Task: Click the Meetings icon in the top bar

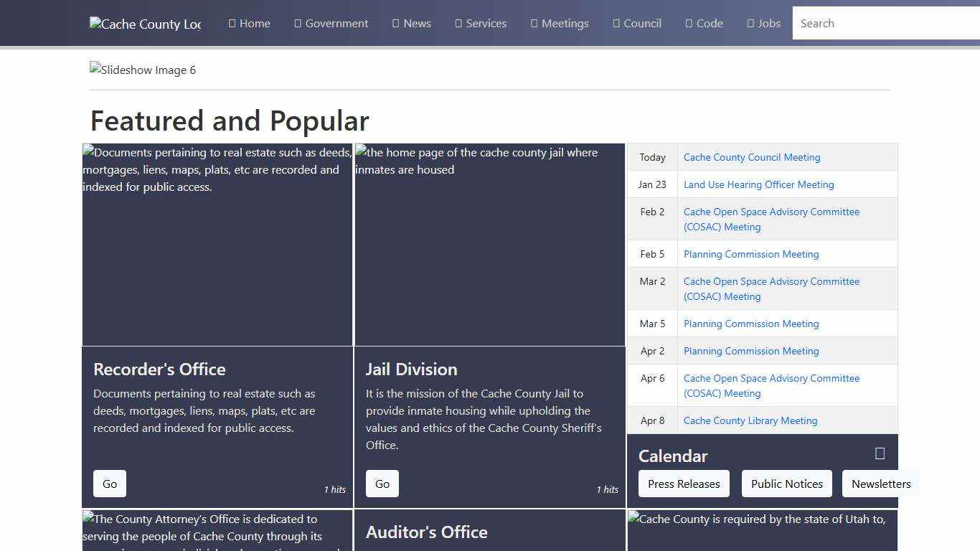Action: pos(534,23)
